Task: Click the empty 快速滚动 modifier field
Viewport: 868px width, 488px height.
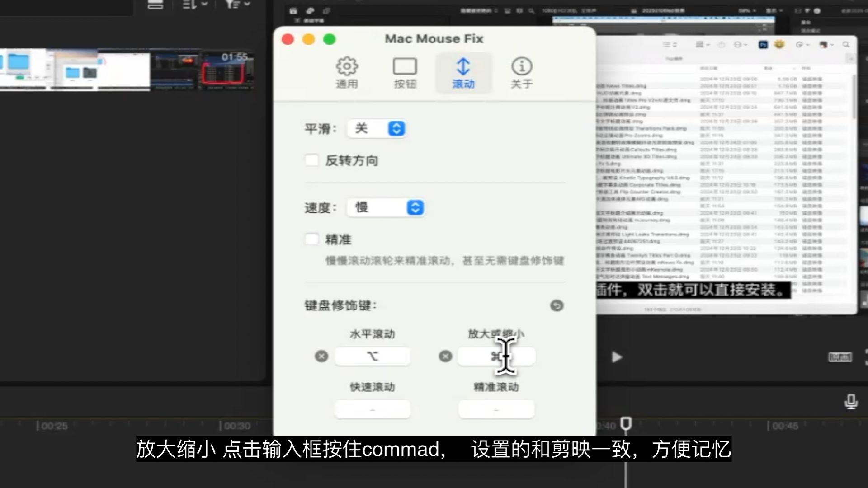Action: click(x=373, y=410)
